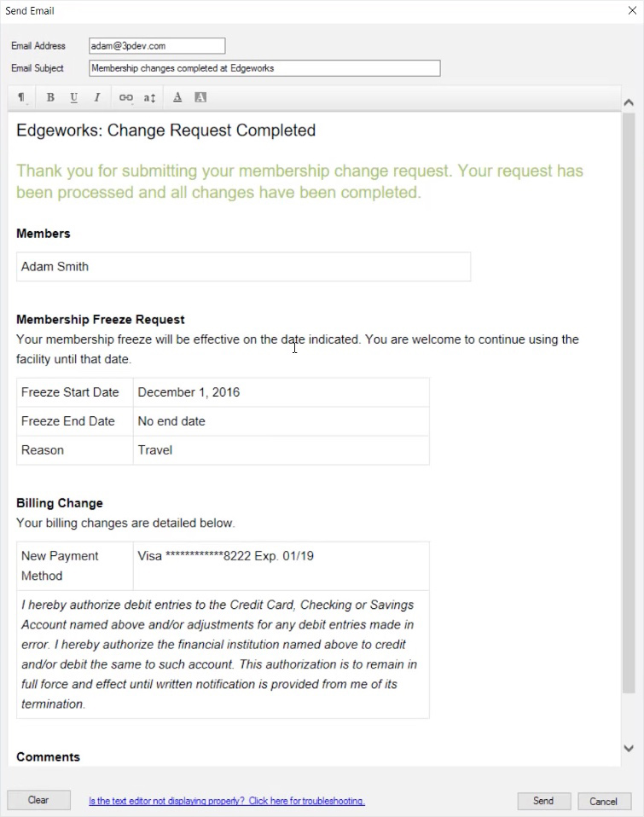Click the 'December 1, 2016' cell
This screenshot has height=817, width=644.
[281, 392]
